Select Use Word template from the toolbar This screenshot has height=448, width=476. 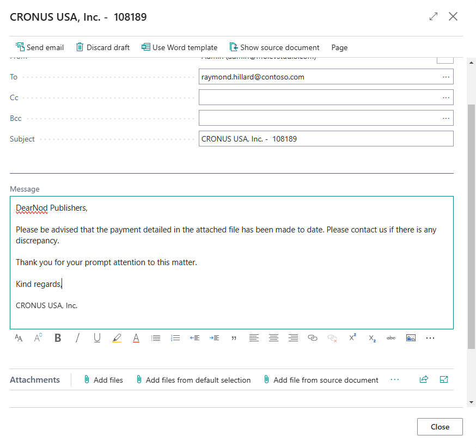coord(180,47)
